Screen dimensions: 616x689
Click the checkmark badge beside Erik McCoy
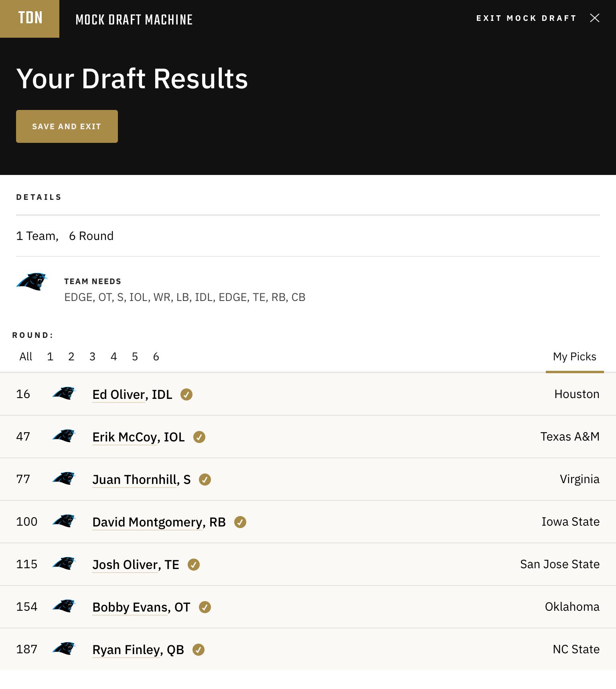coord(199,437)
